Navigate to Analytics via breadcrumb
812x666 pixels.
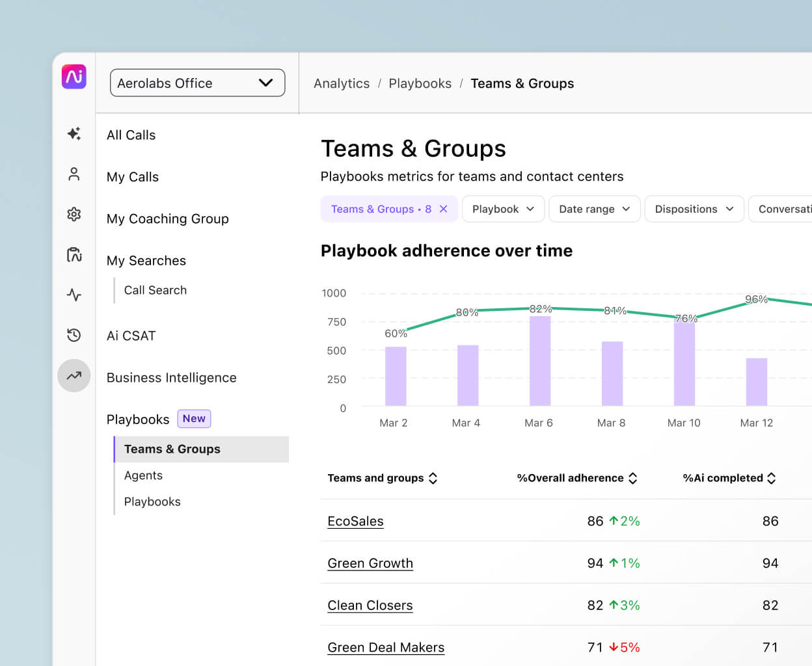(x=342, y=83)
